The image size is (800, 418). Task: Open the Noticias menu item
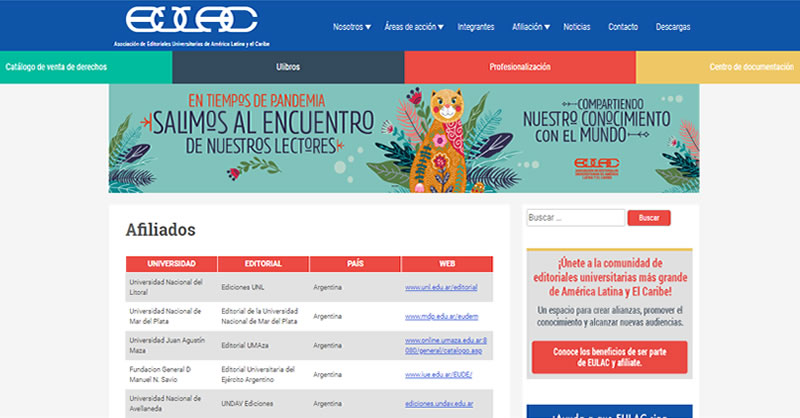(577, 27)
